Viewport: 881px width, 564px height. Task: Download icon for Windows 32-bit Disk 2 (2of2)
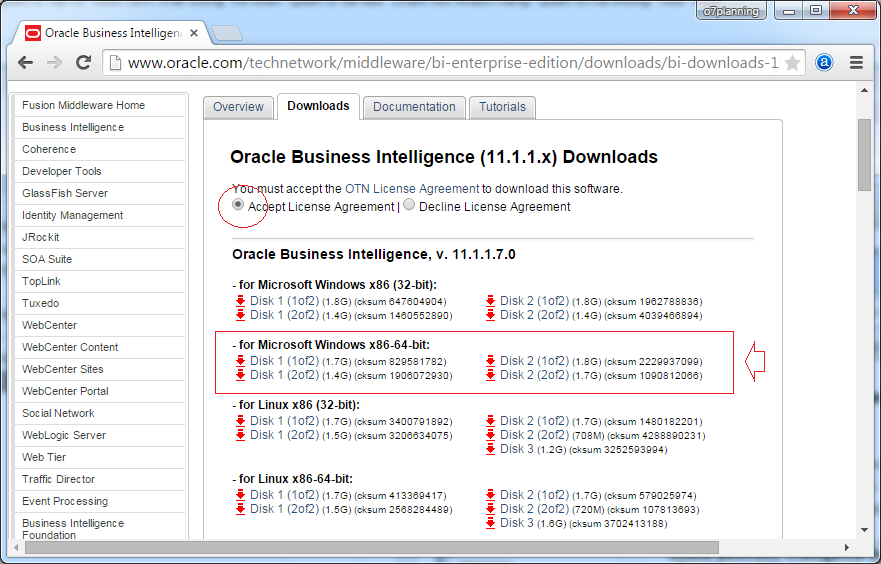(491, 315)
